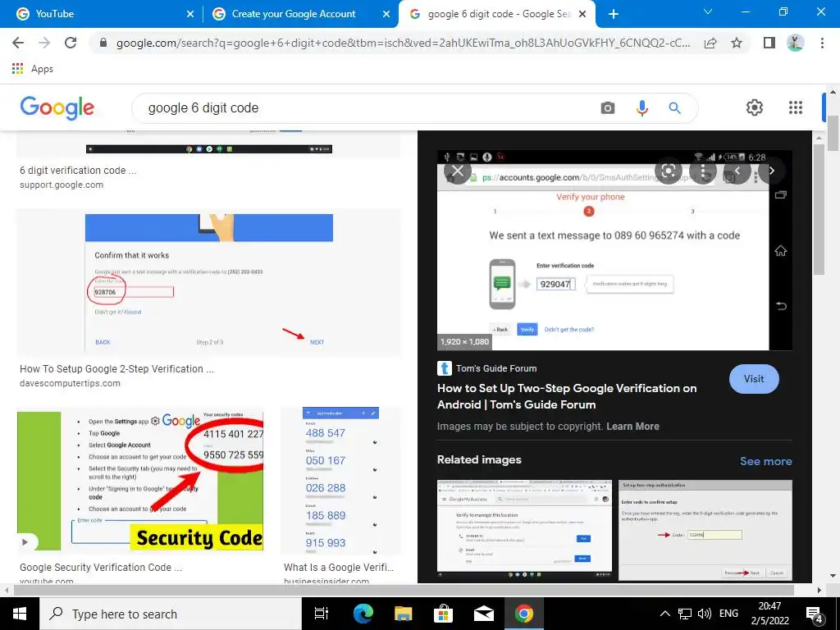Click the preview panel vertical scrollbar
This screenshot has height=630, width=840.
pos(818,209)
